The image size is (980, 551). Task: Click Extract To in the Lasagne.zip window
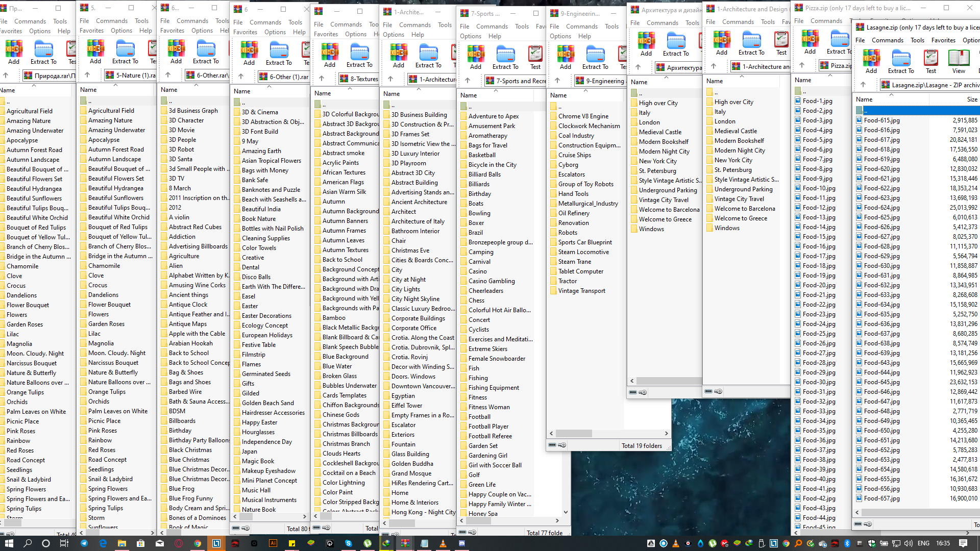pyautogui.click(x=901, y=61)
